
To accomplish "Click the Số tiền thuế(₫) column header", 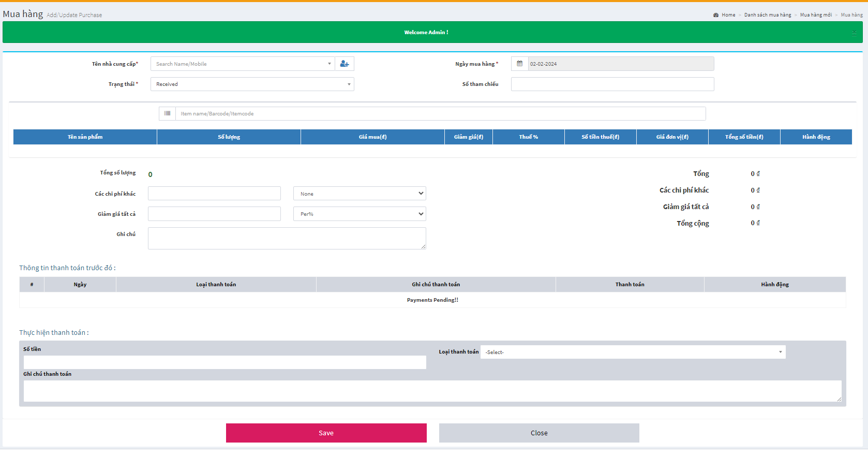I will tap(601, 137).
